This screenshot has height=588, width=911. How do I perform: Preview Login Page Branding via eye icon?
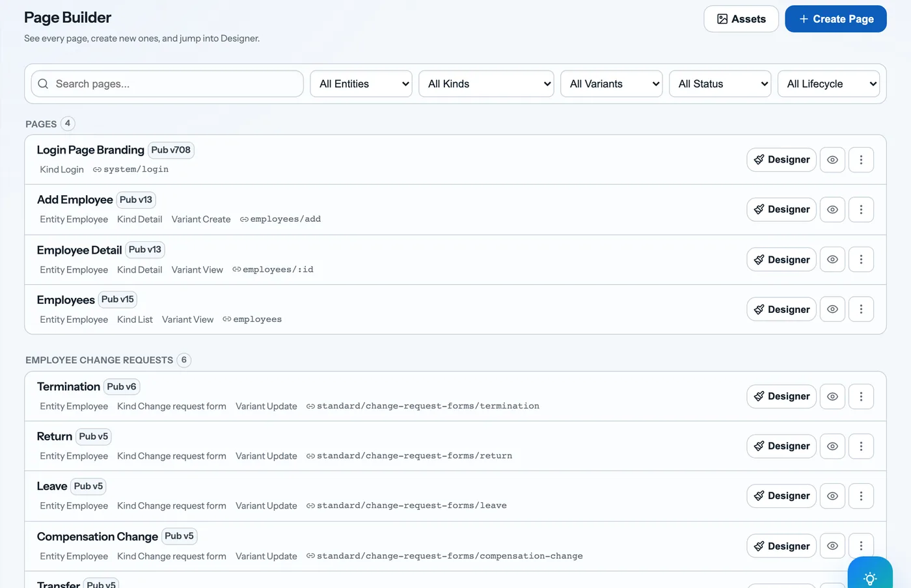[x=832, y=160]
